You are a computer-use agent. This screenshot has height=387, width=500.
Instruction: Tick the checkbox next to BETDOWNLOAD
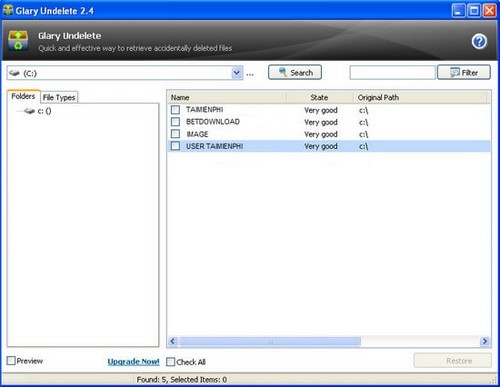175,122
